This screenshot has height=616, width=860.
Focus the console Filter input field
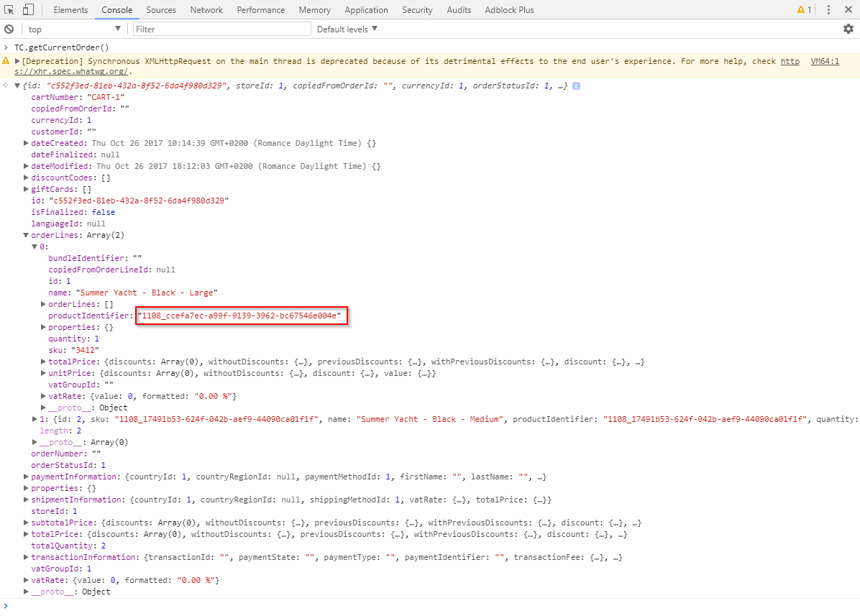point(222,29)
